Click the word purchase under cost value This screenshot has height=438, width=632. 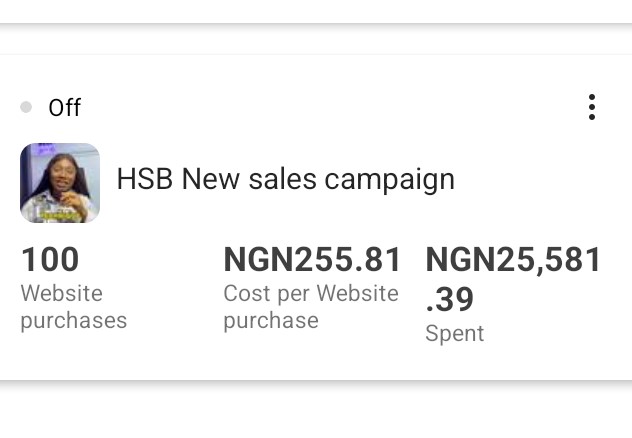(x=270, y=321)
